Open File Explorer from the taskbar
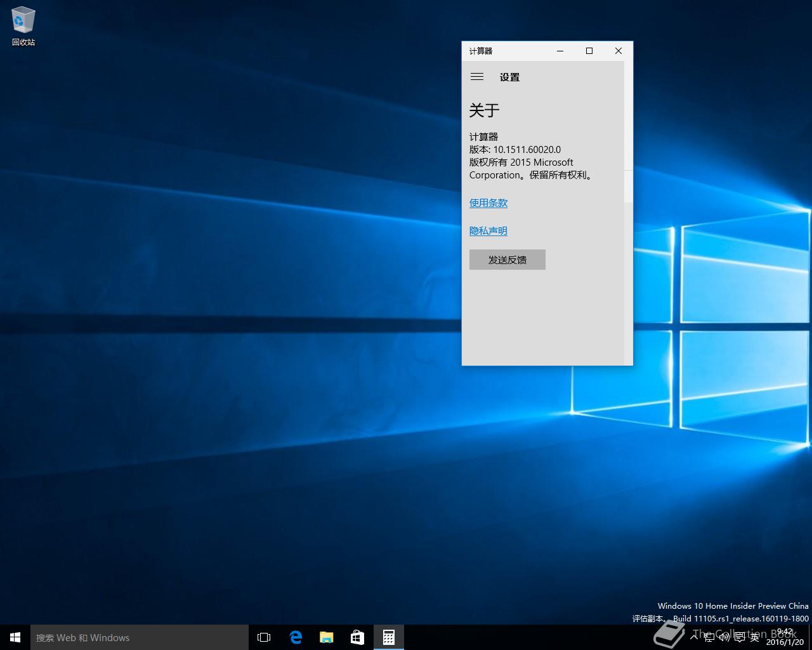 327,637
